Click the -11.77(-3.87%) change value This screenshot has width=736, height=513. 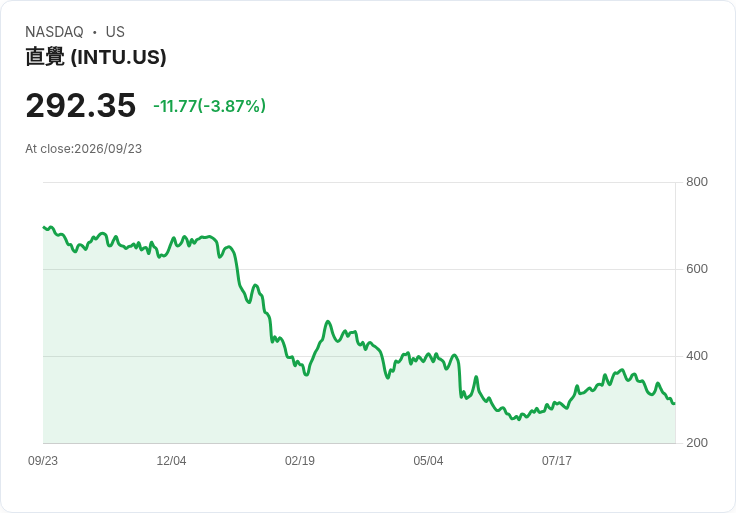(x=209, y=106)
